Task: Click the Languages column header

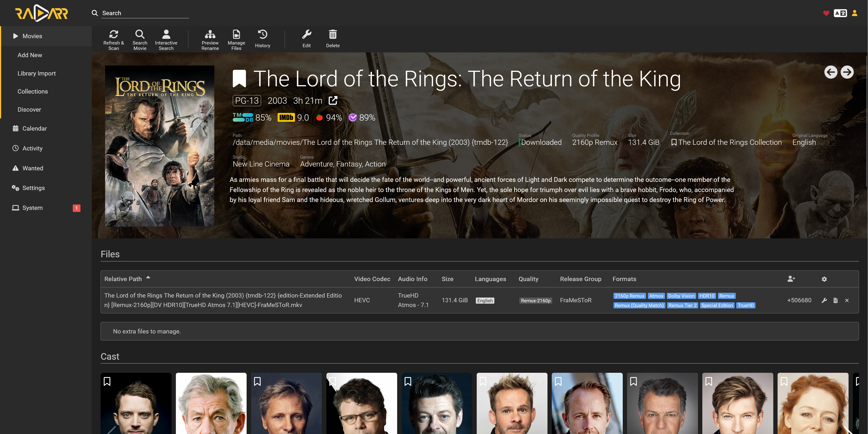Action: click(490, 279)
